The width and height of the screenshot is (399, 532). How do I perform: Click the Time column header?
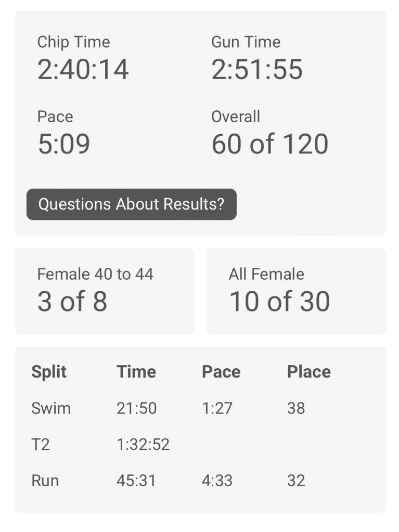(x=136, y=371)
